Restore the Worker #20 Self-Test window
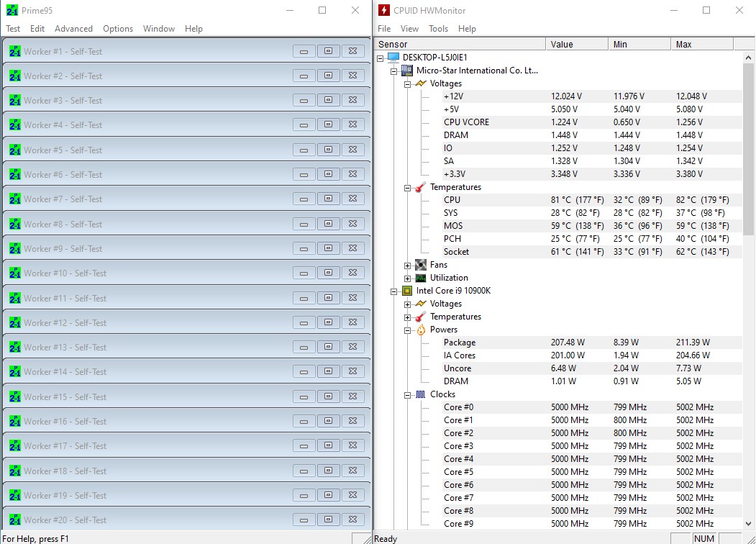Viewport: 756px width, 544px height. 328,520
